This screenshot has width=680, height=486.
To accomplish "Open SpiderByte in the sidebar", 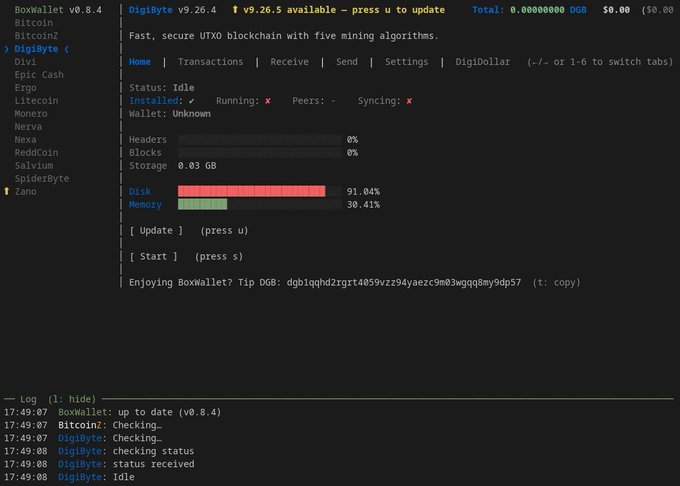I will [42, 179].
